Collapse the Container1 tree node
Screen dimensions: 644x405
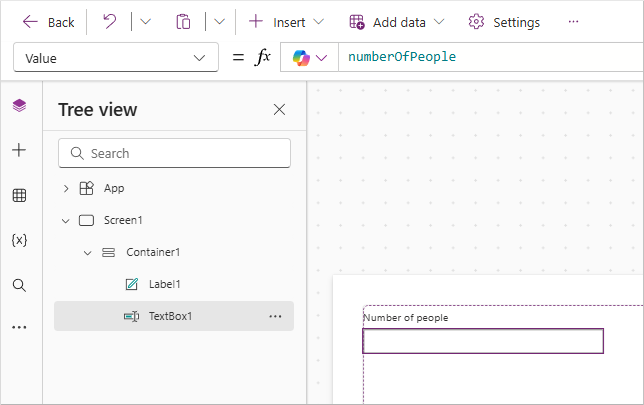click(x=87, y=252)
